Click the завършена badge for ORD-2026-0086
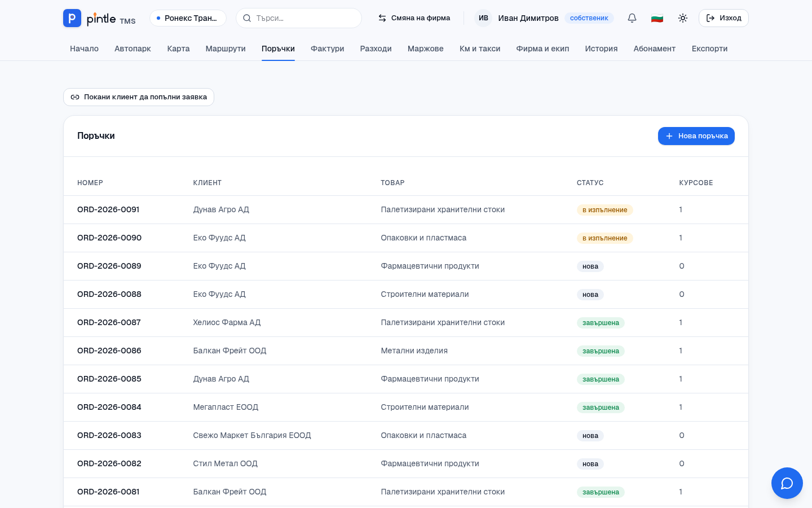 point(601,351)
